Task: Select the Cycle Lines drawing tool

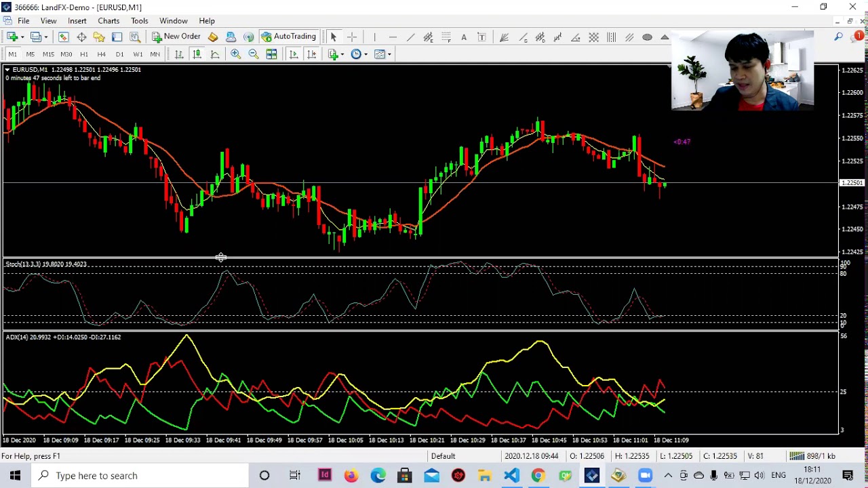Action: click(612, 37)
